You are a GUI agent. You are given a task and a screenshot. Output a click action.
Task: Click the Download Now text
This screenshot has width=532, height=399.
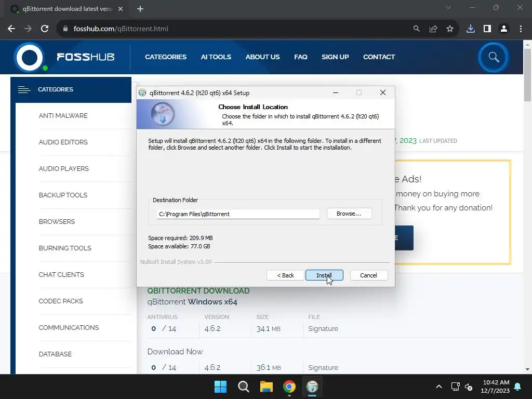point(175,352)
